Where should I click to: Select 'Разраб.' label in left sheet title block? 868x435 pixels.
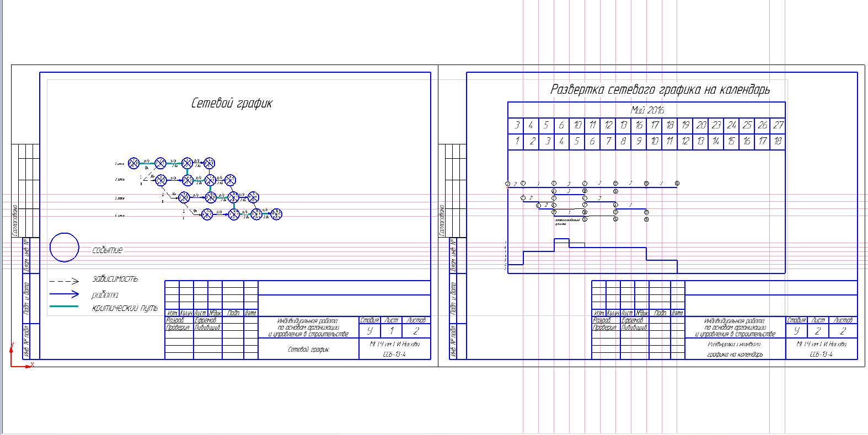[175, 320]
